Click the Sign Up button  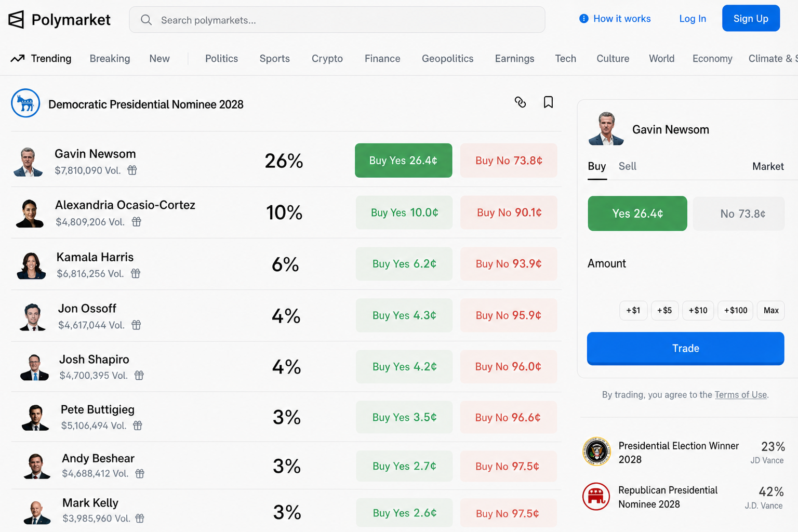pyautogui.click(x=751, y=18)
